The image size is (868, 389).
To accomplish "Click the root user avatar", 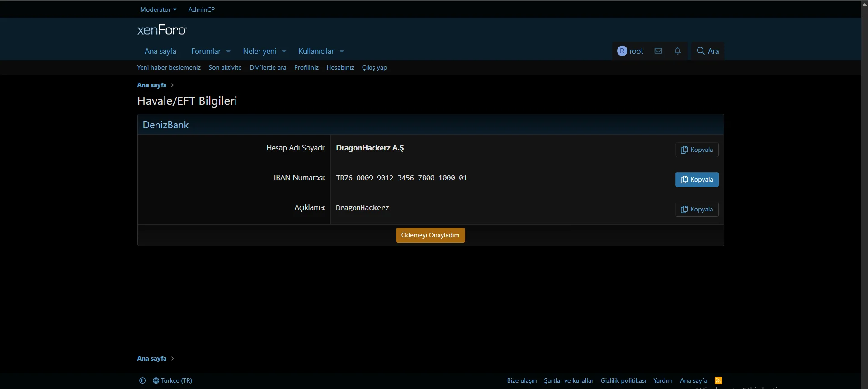I will 622,51.
